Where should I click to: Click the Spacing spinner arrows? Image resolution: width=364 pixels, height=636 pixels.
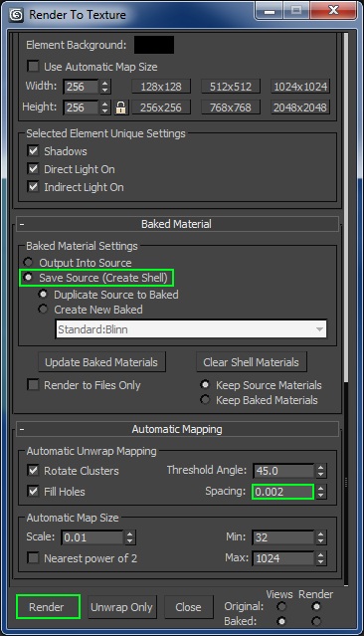(x=320, y=492)
